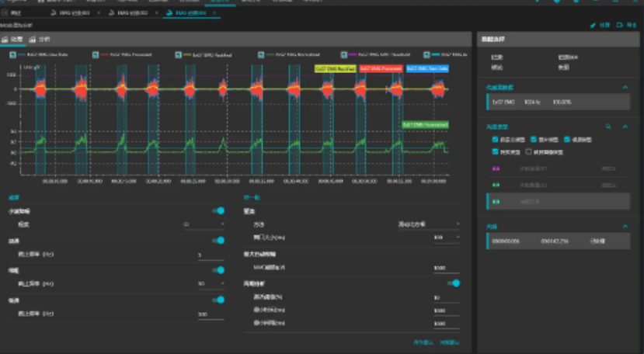Click the search magnifier icon in right panel

(608, 125)
